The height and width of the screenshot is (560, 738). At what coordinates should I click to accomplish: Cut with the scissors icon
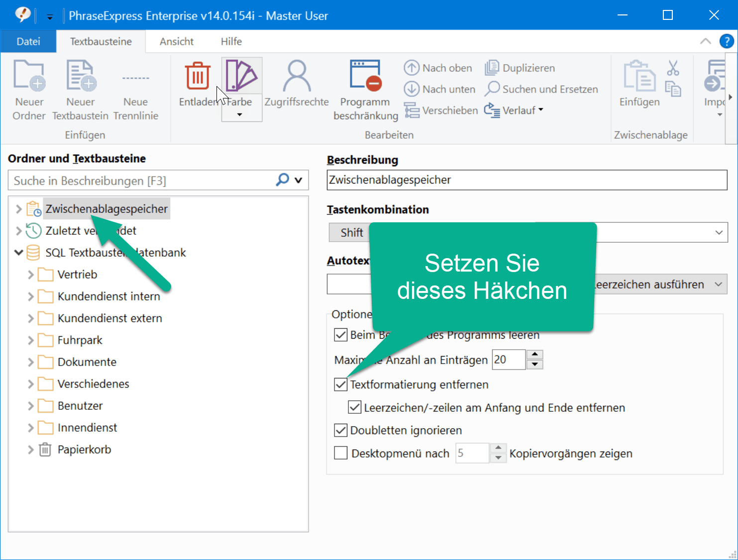[x=673, y=68]
